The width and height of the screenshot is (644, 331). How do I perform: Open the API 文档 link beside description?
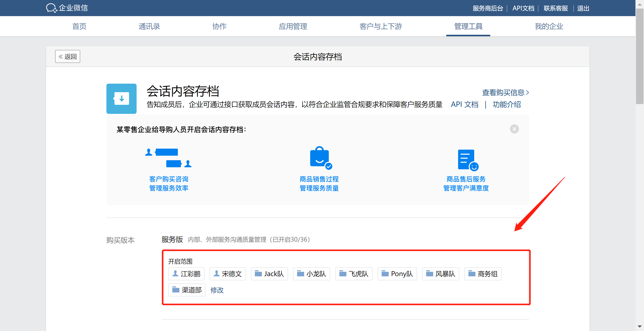point(465,104)
